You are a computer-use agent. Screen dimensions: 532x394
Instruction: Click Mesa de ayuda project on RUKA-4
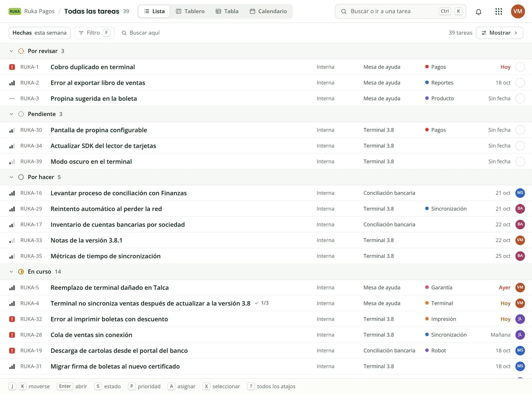[x=382, y=303]
